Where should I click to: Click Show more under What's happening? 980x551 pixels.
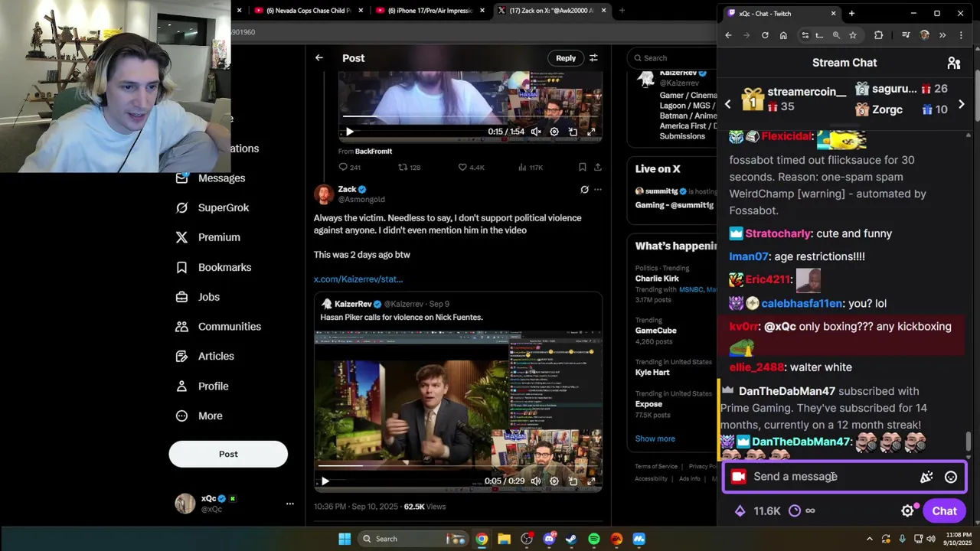point(655,439)
